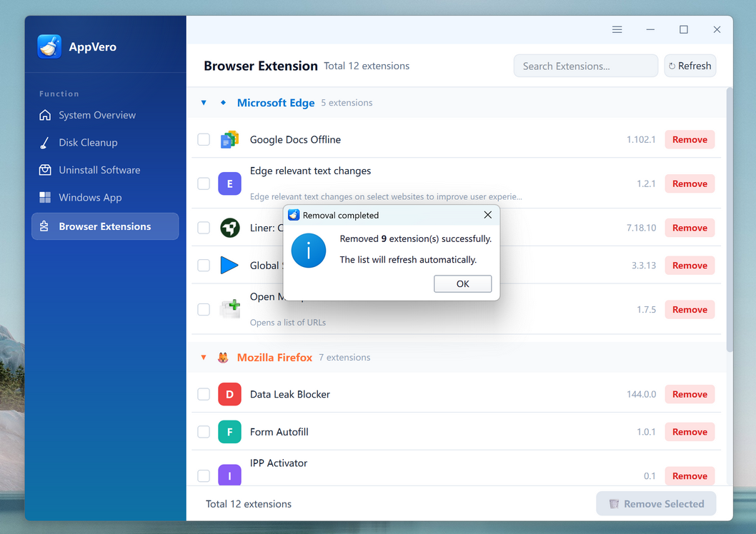Click the purple E extension icon
The image size is (756, 534).
229,183
